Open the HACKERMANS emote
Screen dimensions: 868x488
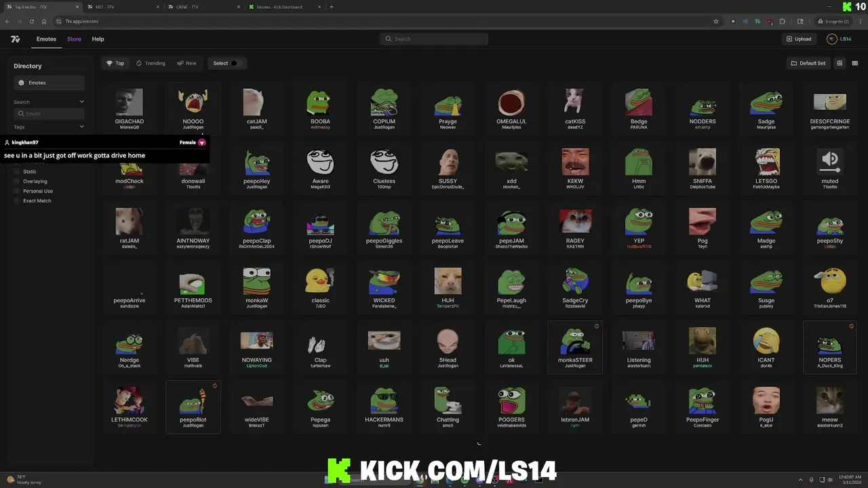pos(384,407)
